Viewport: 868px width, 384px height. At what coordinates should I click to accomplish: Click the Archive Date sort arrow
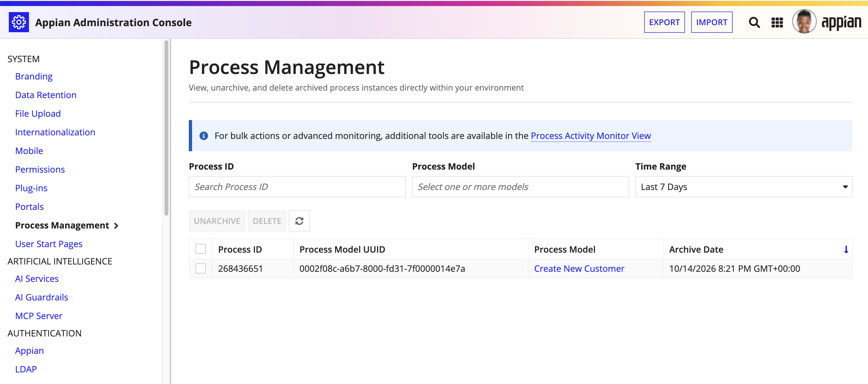(846, 250)
